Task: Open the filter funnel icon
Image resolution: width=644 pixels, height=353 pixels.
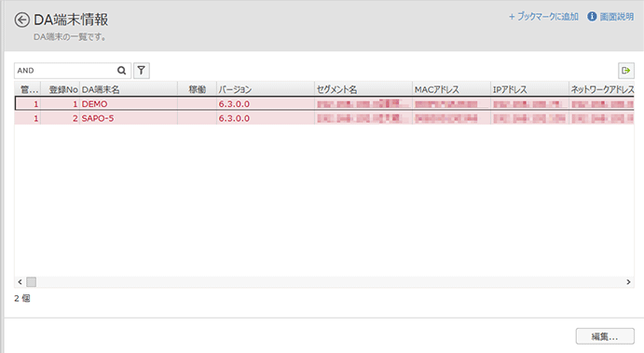Action: [x=142, y=71]
